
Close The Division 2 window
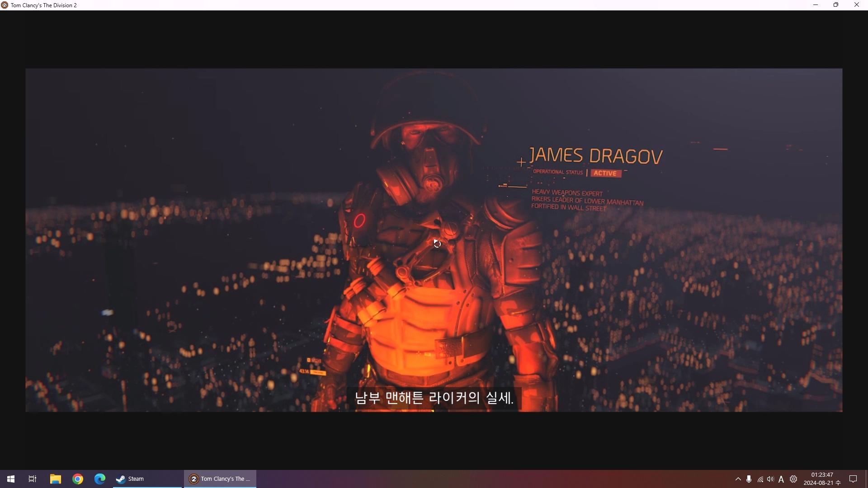point(857,5)
